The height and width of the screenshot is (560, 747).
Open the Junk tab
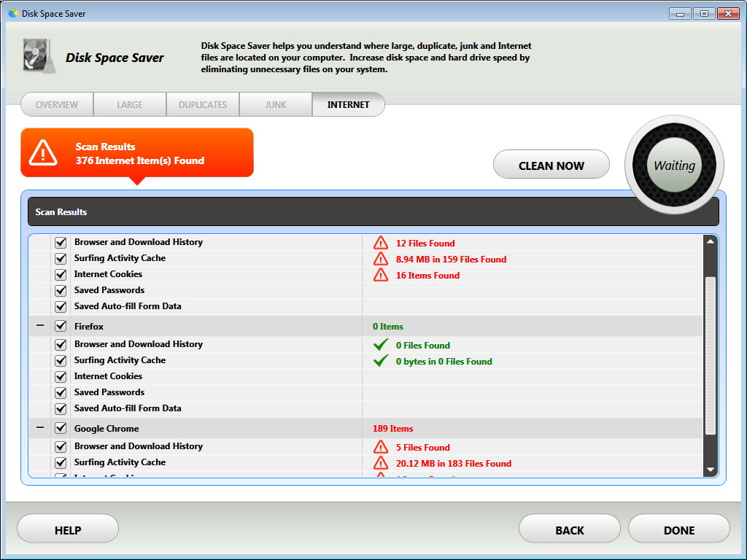[276, 104]
